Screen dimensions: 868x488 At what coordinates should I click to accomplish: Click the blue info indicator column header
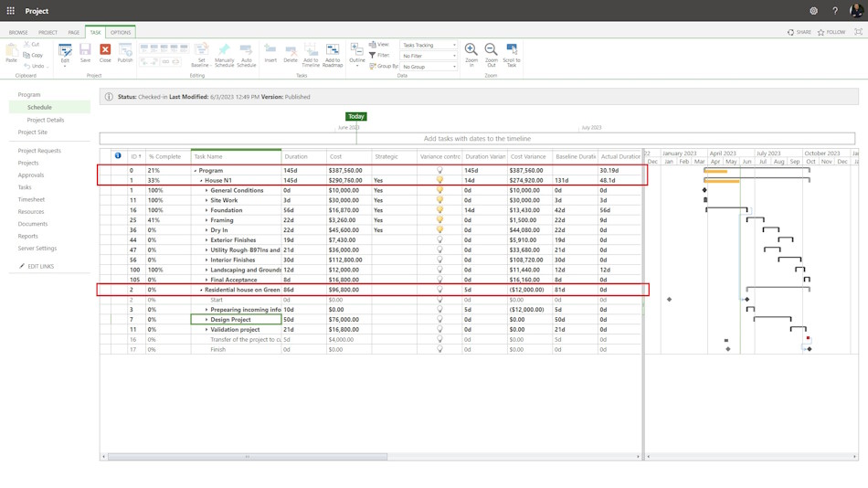pyautogui.click(x=118, y=156)
